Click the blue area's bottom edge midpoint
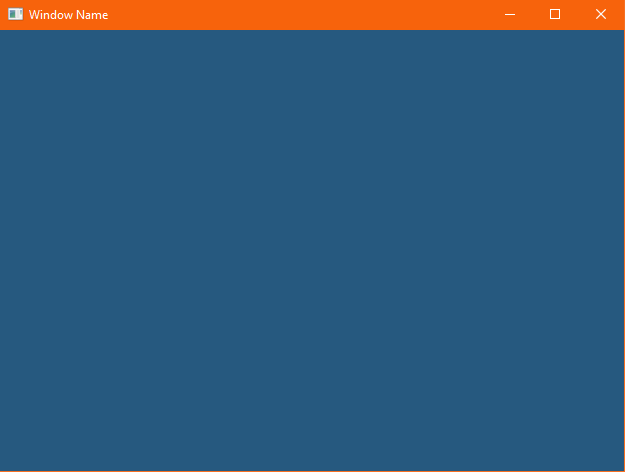This screenshot has width=625, height=472. point(312,466)
